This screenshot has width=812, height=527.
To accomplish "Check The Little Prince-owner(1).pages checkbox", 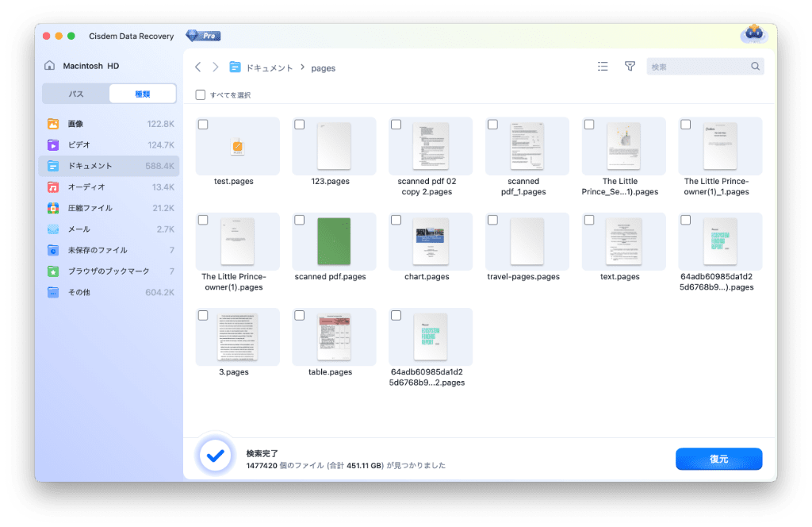I will 203,220.
